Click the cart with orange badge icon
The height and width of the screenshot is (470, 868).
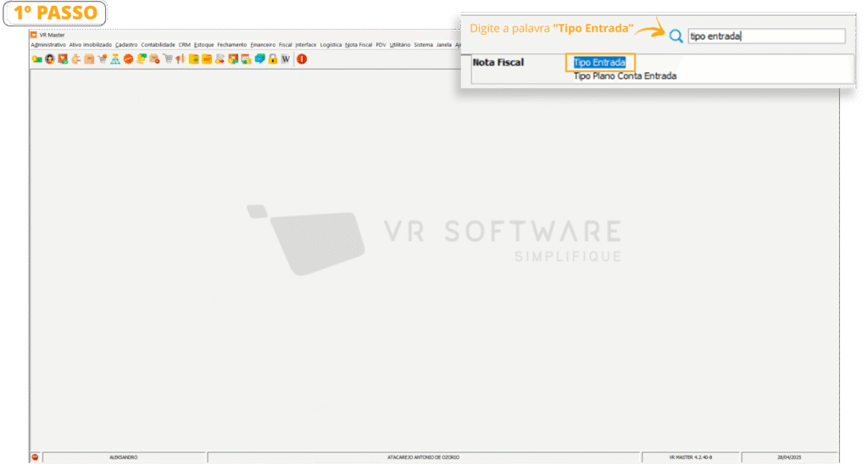coord(103,59)
